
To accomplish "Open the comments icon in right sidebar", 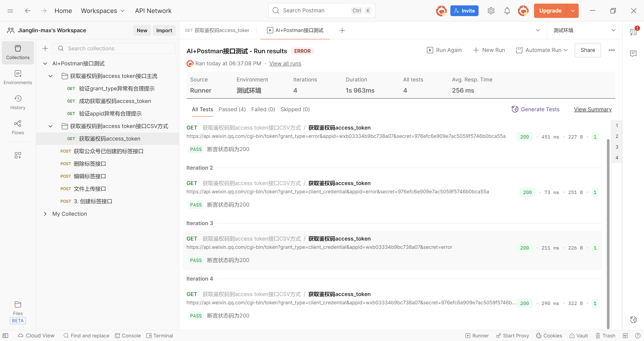I will [633, 53].
